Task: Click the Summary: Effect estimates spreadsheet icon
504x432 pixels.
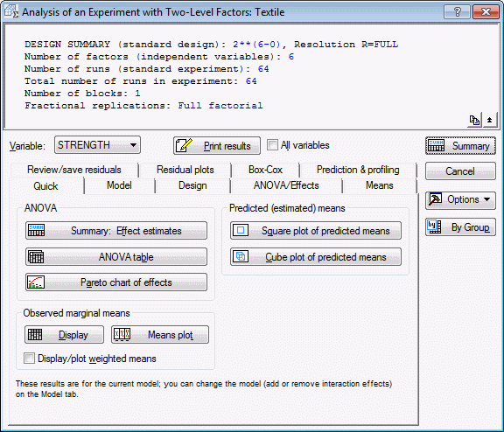Action: pyautogui.click(x=36, y=230)
